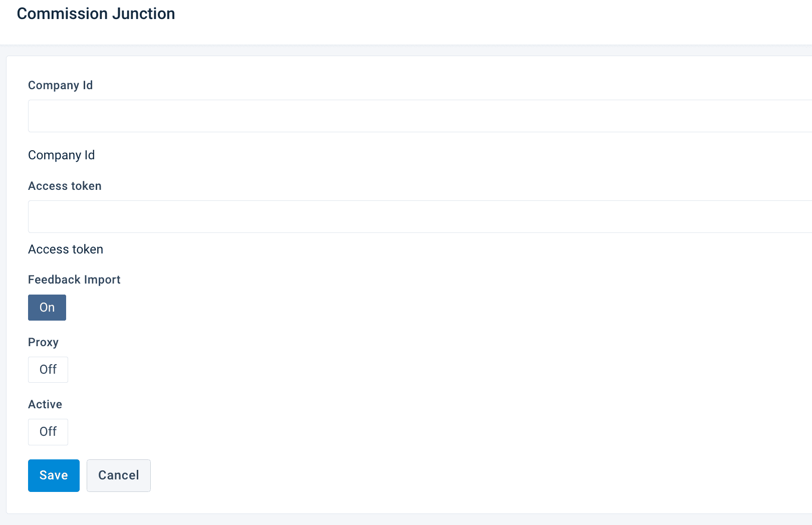
Task: Disable Feedback Import via the On button
Action: point(47,308)
